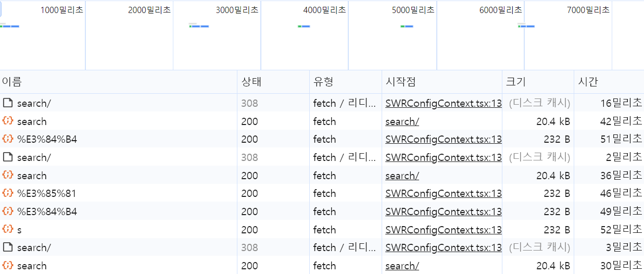Open search/ initiator link in 30밀리초 row
The width and height of the screenshot is (644, 274).
[402, 266]
